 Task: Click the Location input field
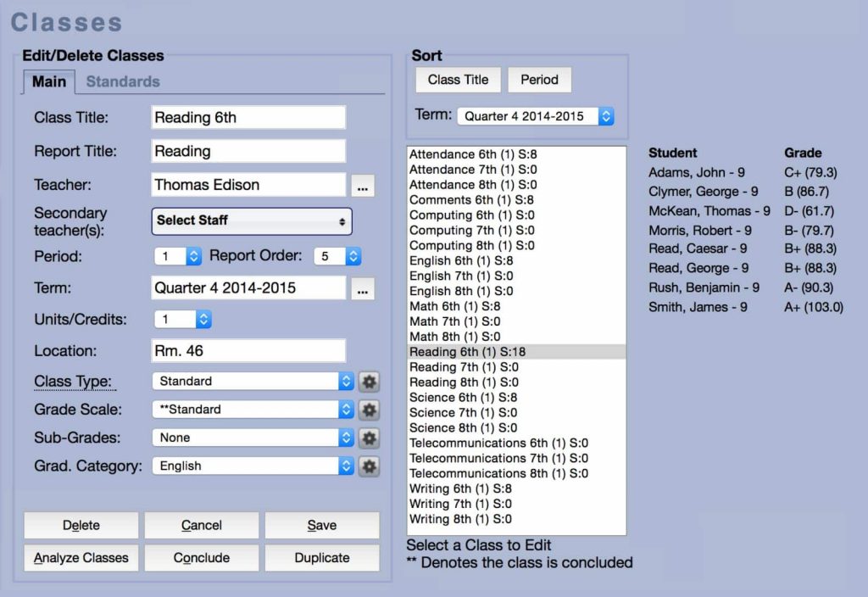point(248,350)
